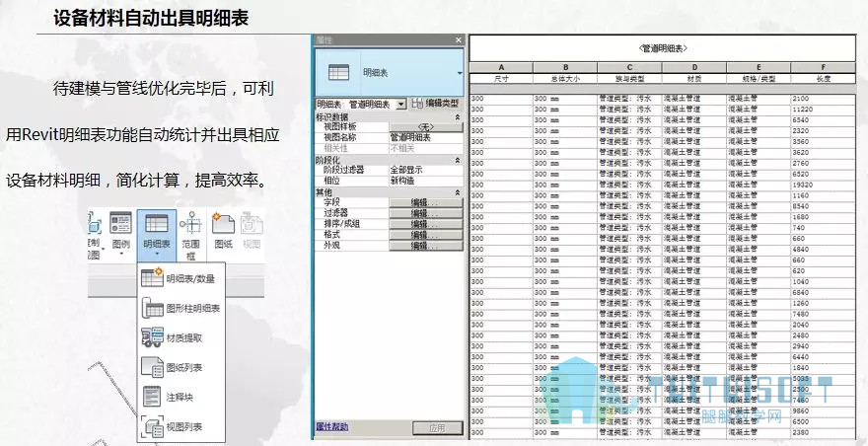Click the 总体大小 header cell

click(565, 79)
